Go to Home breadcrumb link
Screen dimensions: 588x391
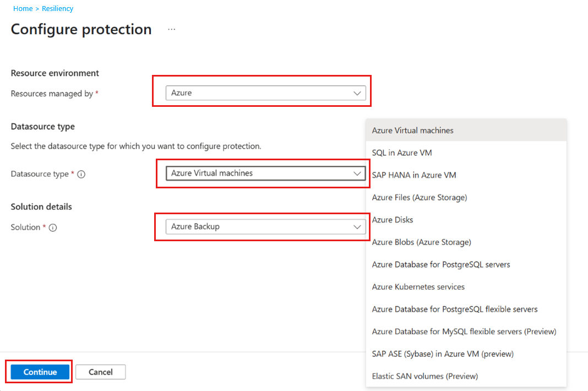point(23,9)
